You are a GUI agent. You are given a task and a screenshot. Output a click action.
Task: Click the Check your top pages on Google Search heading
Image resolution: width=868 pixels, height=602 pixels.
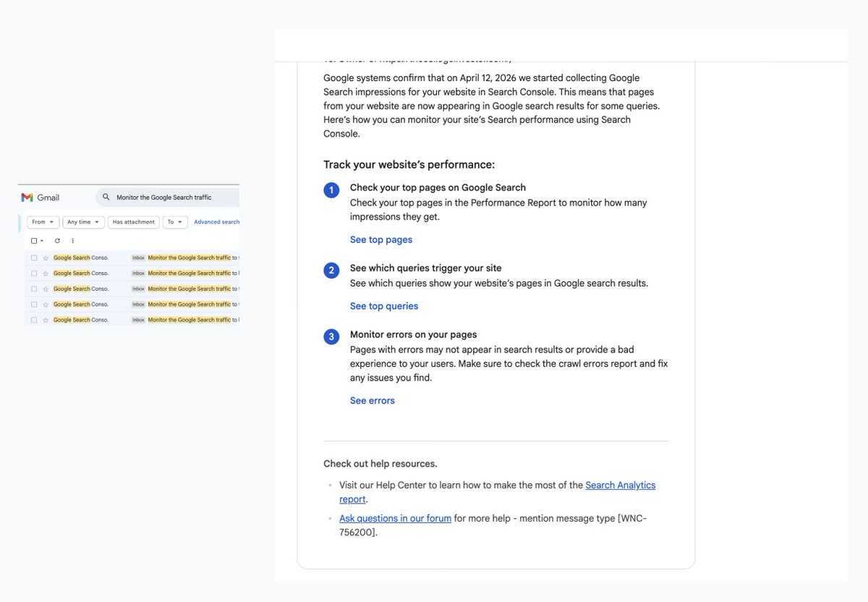tap(438, 187)
